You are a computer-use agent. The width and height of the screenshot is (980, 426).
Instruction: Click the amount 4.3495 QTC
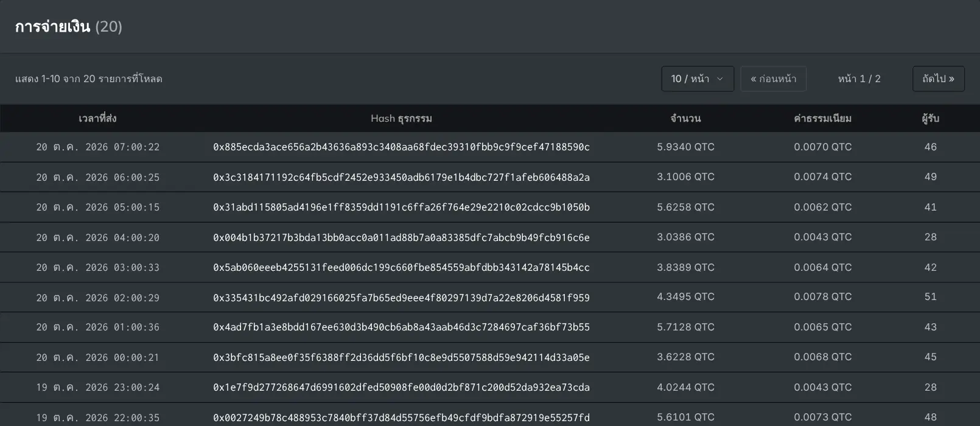point(685,297)
